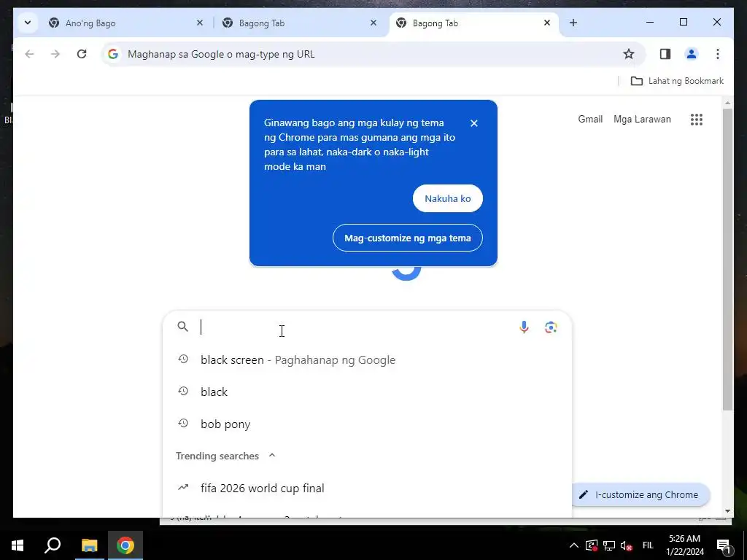The width and height of the screenshot is (747, 560).
Task: Open the notification center icon
Action: click(724, 545)
